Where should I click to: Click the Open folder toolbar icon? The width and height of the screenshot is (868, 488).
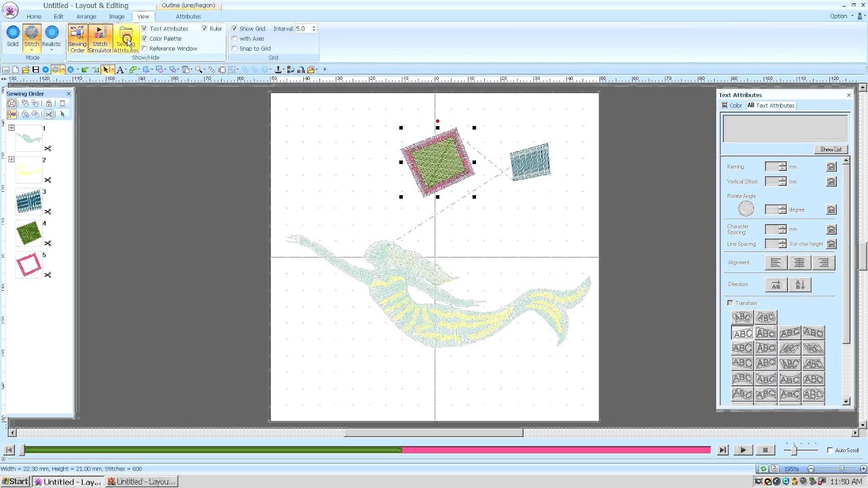pos(25,69)
